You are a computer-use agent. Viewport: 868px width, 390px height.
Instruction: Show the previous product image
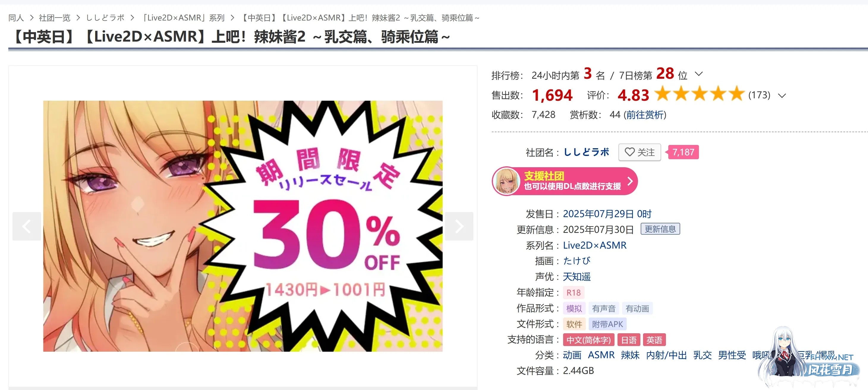[x=27, y=226]
